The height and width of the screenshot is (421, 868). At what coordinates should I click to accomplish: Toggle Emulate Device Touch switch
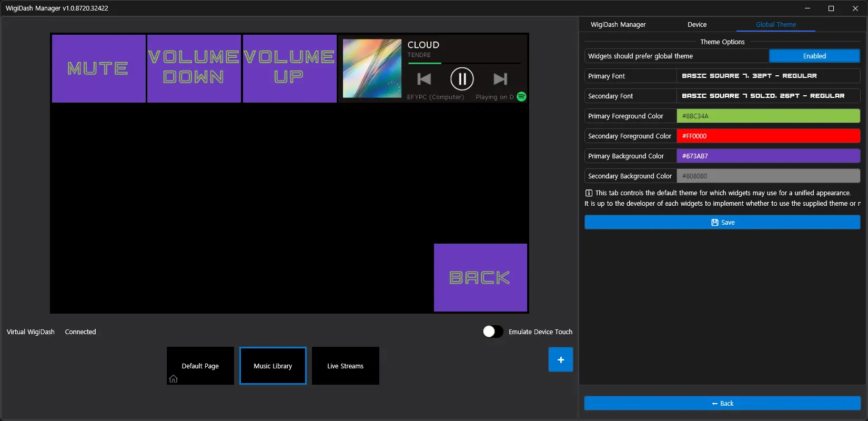point(493,332)
